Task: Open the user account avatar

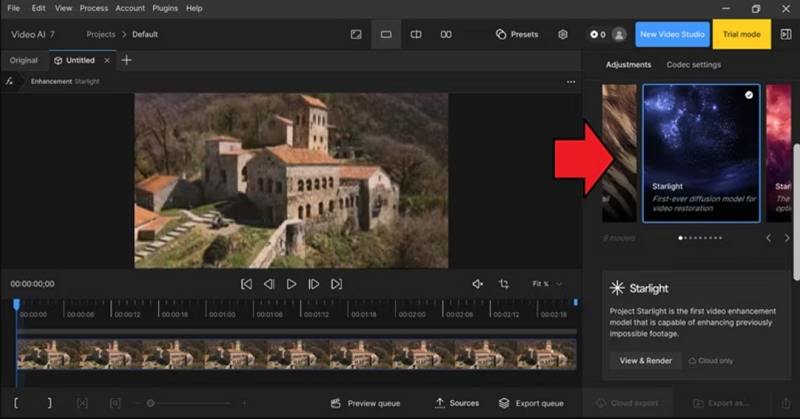Action: (619, 35)
